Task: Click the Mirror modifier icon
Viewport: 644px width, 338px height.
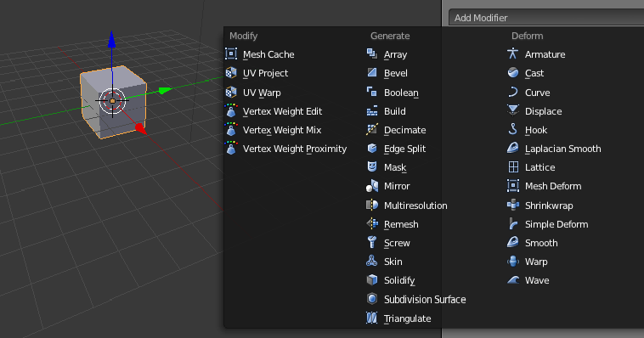Action: coord(372,186)
